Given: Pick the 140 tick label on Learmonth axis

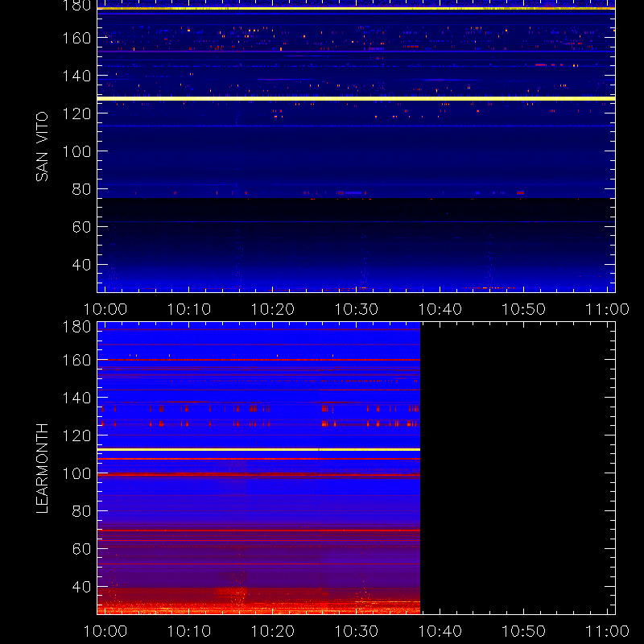Looking at the screenshot, I should [76, 398].
